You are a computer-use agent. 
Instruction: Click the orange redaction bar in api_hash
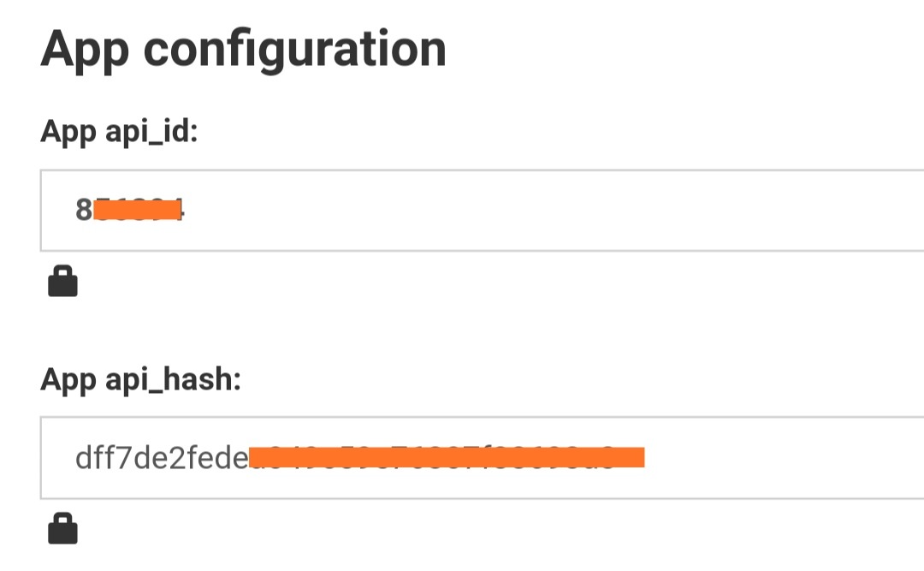pos(445,457)
